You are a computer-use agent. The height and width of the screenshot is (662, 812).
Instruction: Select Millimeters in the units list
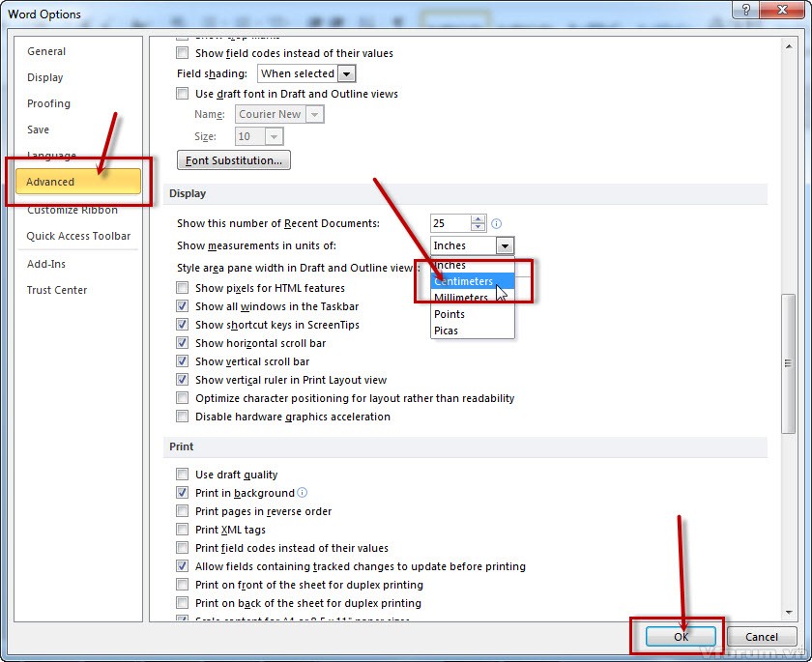473,298
